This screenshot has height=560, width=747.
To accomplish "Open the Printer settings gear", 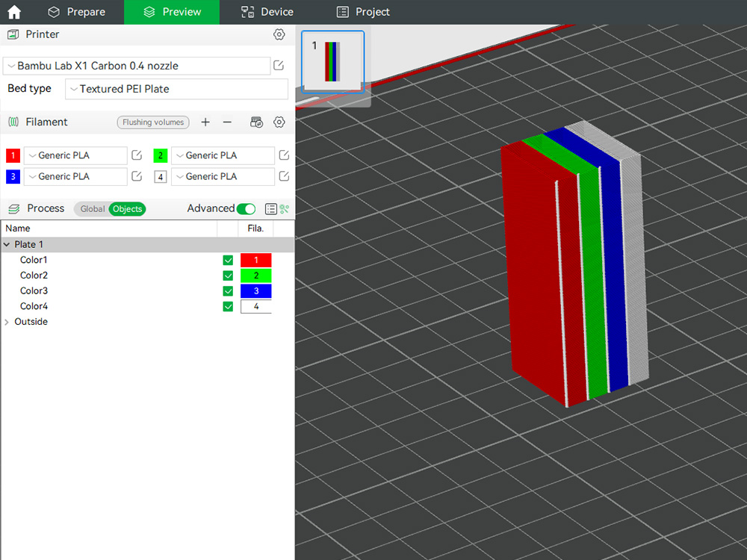I will click(279, 34).
